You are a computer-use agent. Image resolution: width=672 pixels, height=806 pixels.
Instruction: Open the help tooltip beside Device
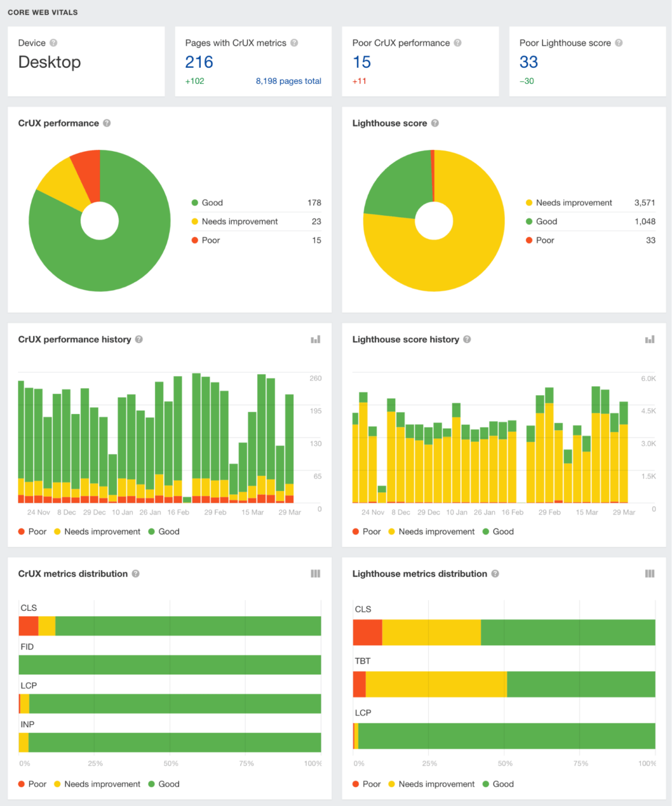[x=54, y=43]
